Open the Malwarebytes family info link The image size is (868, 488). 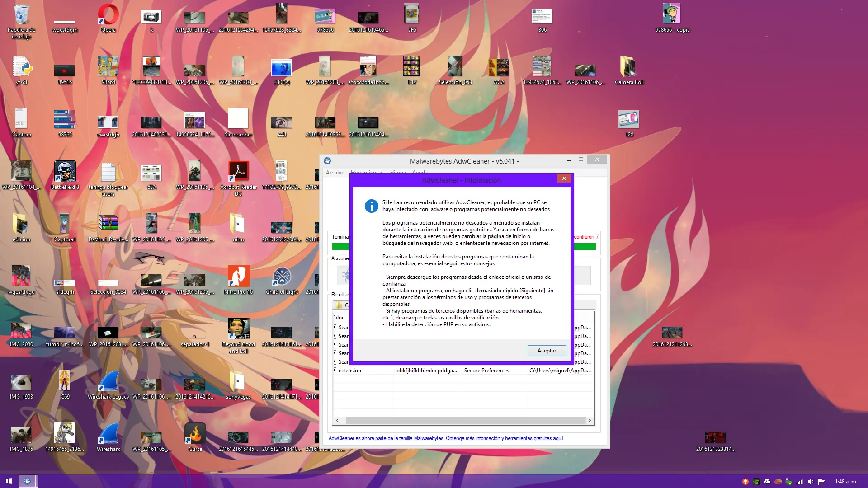pos(446,438)
